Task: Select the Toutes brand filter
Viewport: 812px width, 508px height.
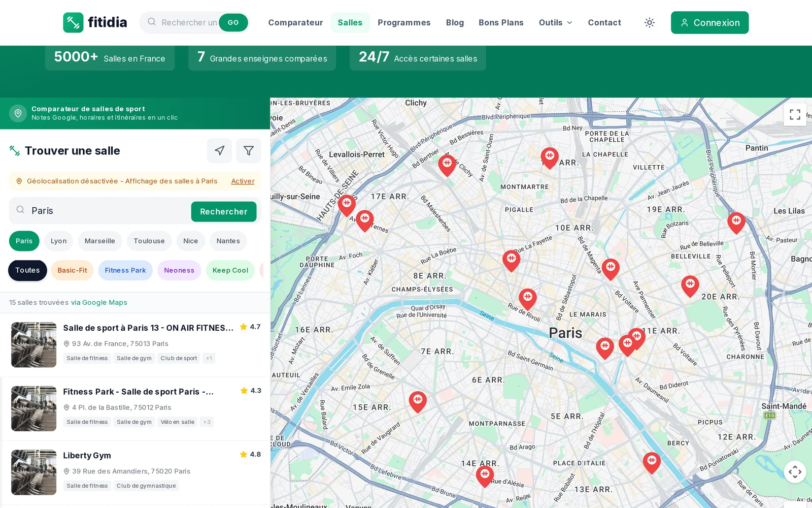Action: point(27,270)
